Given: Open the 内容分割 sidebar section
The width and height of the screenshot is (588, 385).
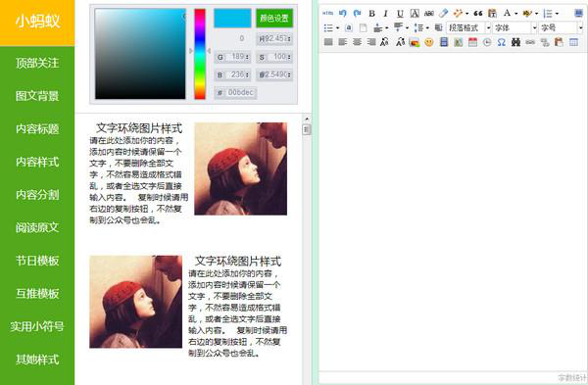Looking at the screenshot, I should pyautogui.click(x=37, y=194).
